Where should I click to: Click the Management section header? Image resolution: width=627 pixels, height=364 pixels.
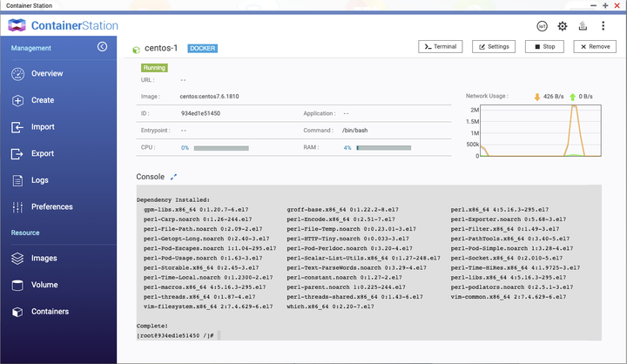(30, 48)
